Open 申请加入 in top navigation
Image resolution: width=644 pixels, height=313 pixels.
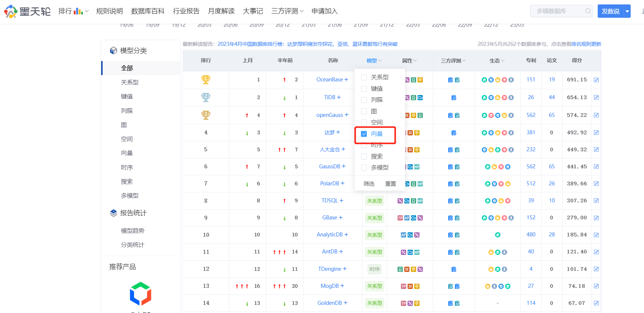[325, 11]
